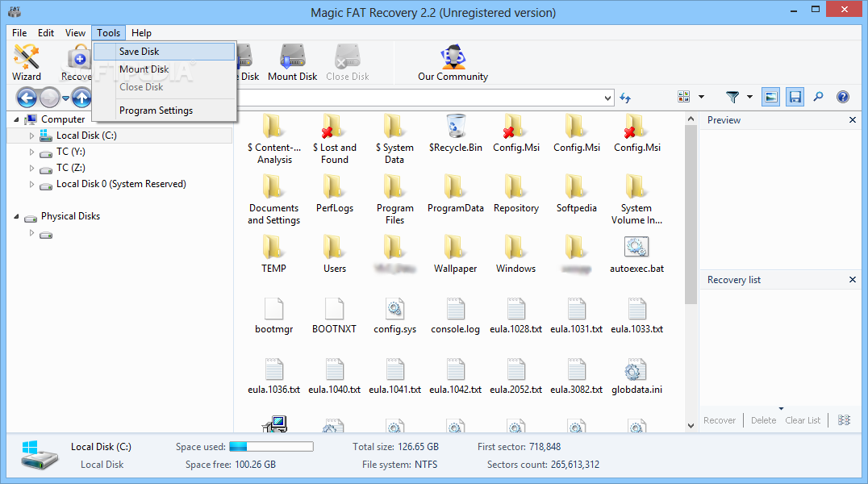Open the File menu
Screen dimensions: 868x484
tap(19, 33)
